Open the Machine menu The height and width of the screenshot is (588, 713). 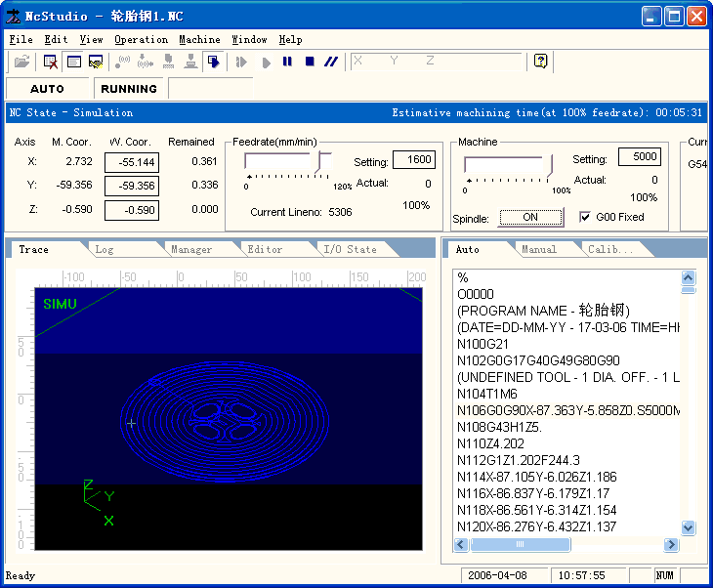199,40
